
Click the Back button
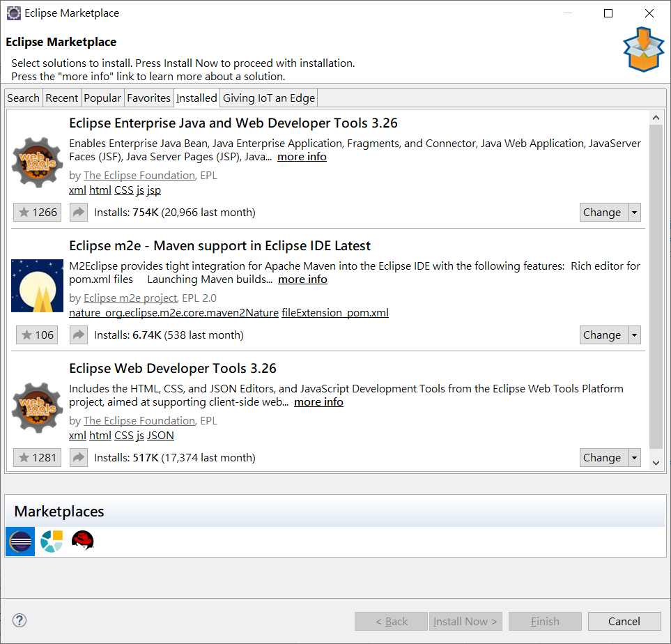[391, 621]
